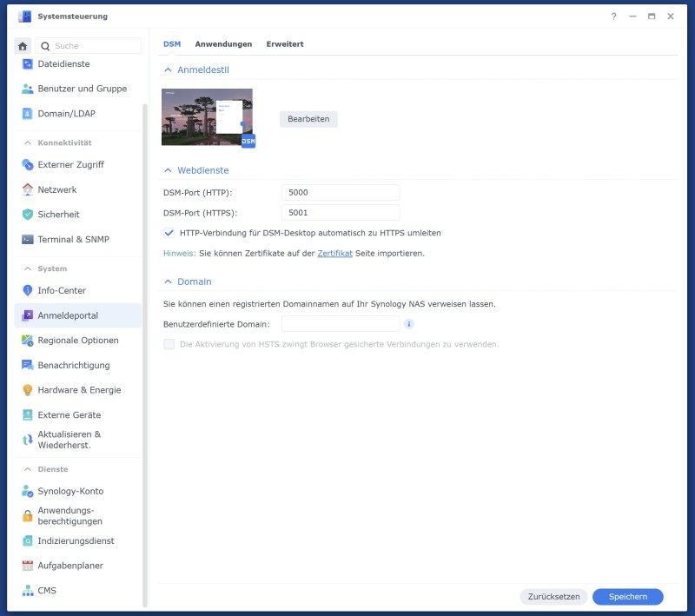Enable the HSTS activation checkbox
This screenshot has width=695, height=616.
point(169,344)
